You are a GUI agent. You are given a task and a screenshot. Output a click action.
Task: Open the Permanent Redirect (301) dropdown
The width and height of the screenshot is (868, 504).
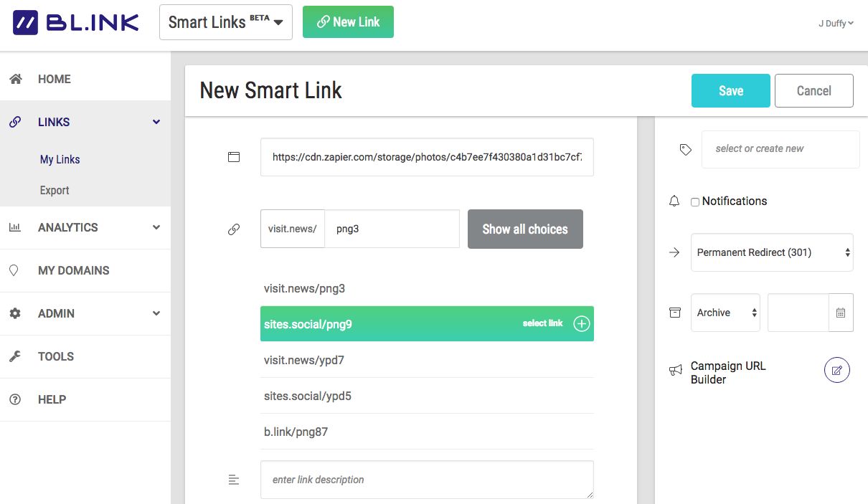(771, 252)
